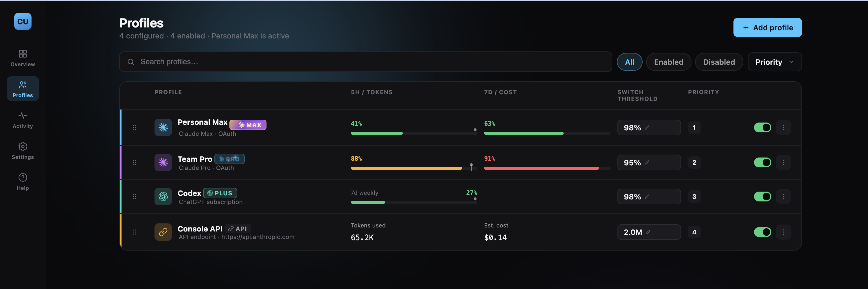Click the Codex ChatGPT icon

click(x=163, y=197)
